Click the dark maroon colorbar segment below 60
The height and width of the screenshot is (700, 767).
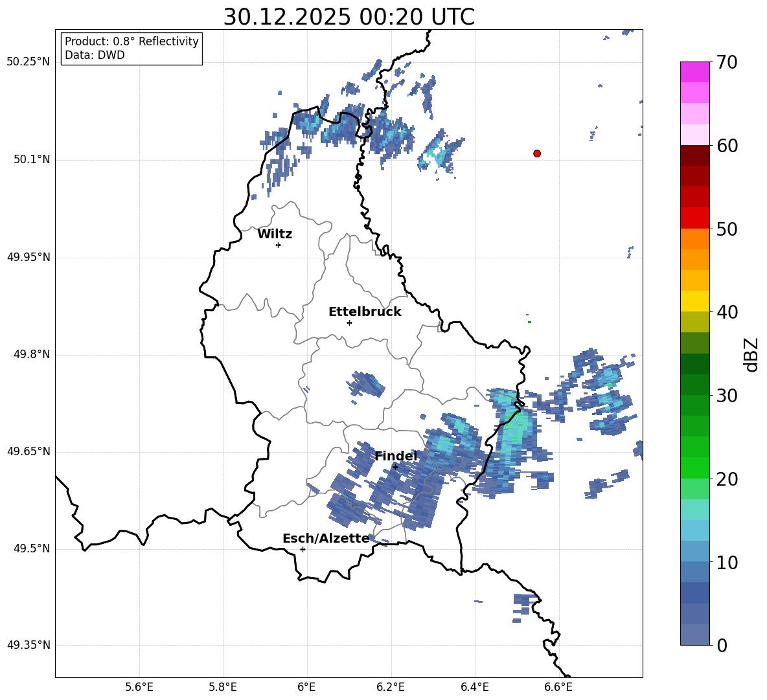(x=695, y=155)
